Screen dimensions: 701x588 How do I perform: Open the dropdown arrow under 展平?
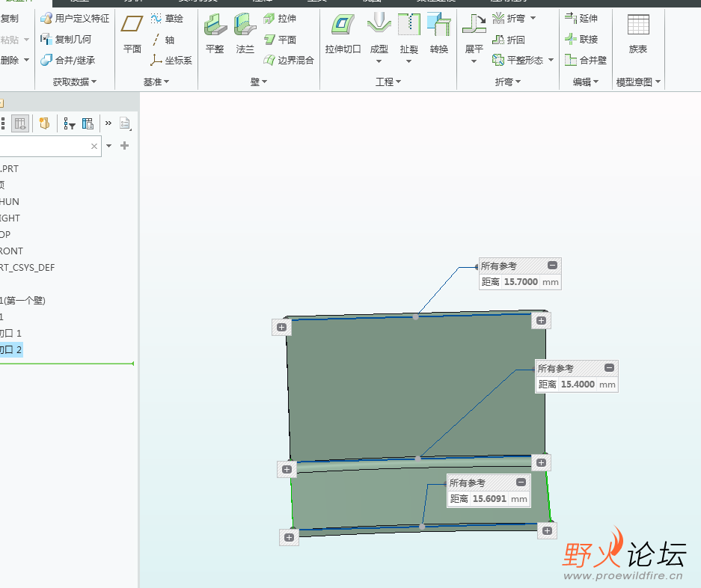(x=474, y=61)
